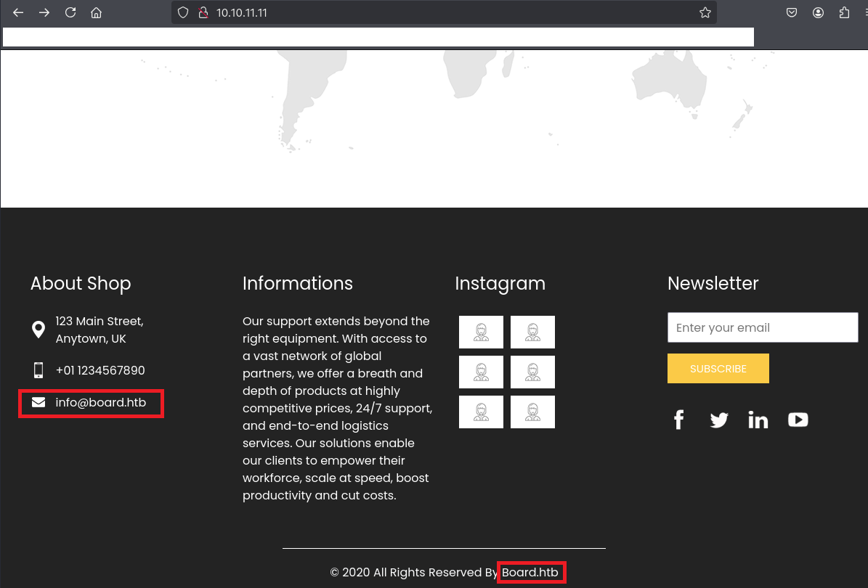Viewport: 868px width, 588px height.
Task: Click the address bar showing 10.10.11.11
Action: tap(436, 12)
